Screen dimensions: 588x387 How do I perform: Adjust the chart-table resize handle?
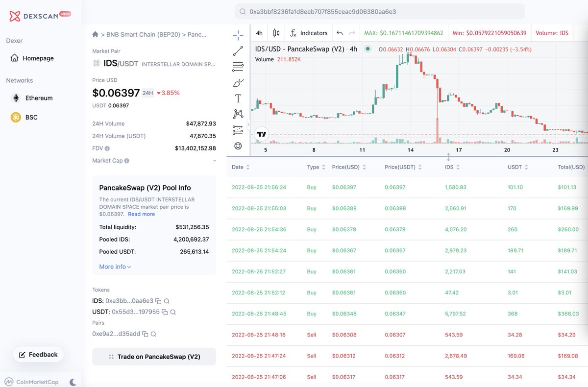(x=448, y=157)
